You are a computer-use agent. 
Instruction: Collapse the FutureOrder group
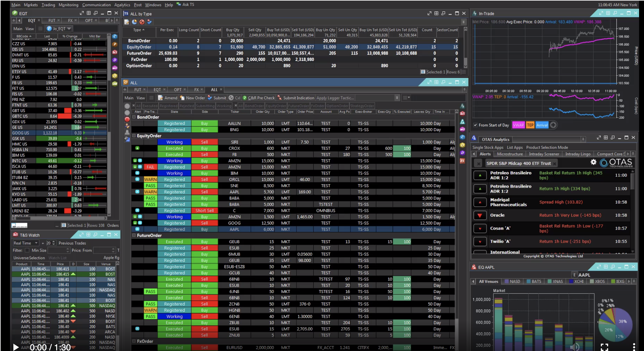point(134,235)
